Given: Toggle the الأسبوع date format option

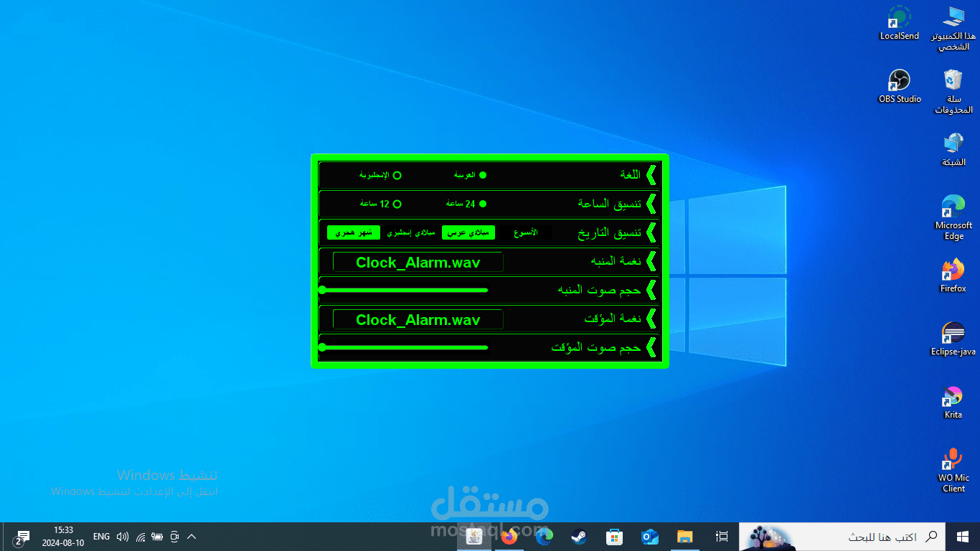Looking at the screenshot, I should click(x=526, y=232).
